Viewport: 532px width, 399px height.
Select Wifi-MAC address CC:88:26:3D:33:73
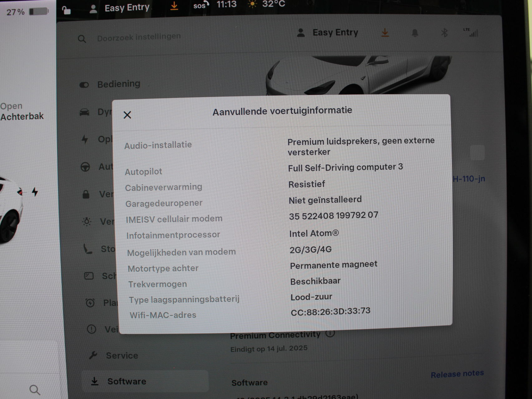tap(331, 311)
